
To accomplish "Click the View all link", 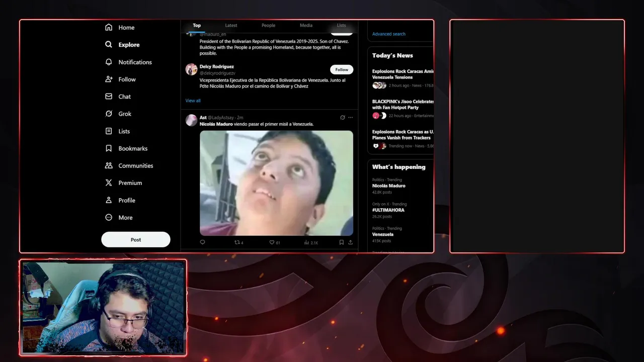I will coord(193,101).
